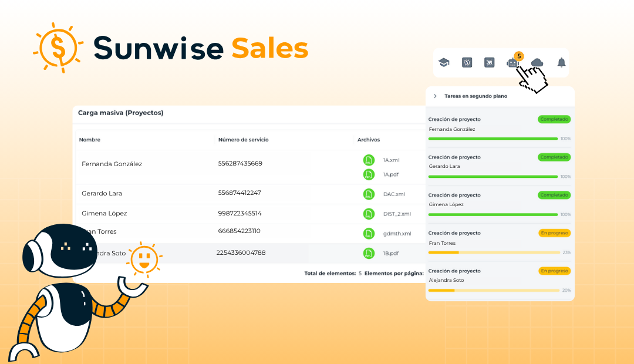Click Completado badge for Fernanda González task
Image resolution: width=634 pixels, height=364 pixels.
[x=554, y=119]
